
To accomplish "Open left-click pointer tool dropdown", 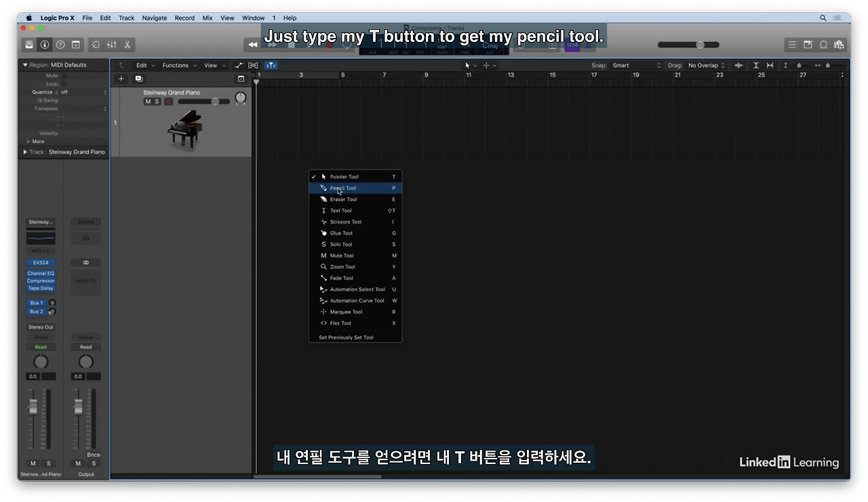I will point(471,66).
